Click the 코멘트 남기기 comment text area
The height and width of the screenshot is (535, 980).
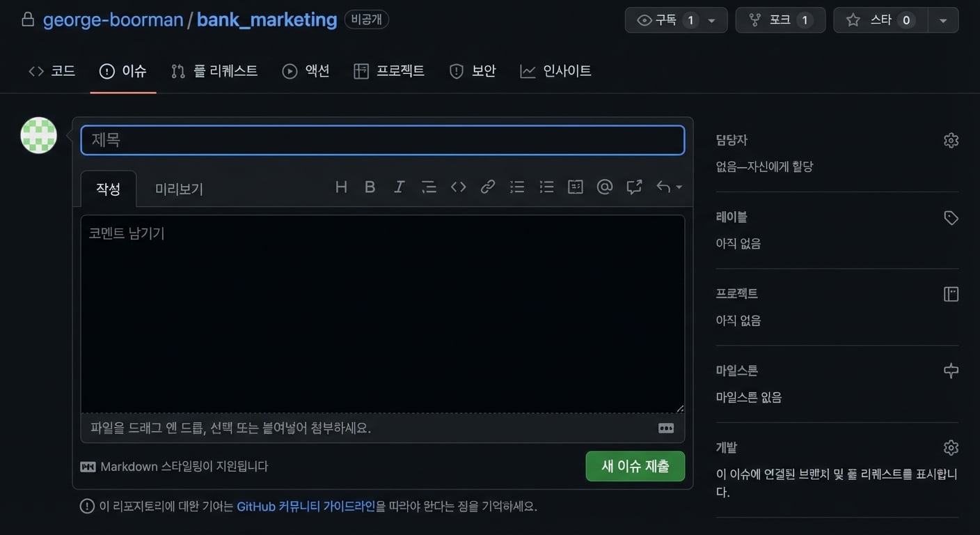tap(383, 314)
